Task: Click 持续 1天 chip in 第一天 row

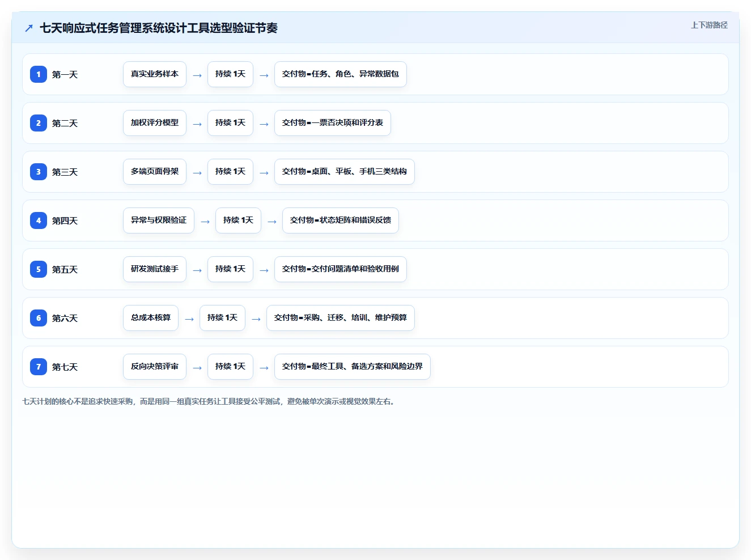Action: coord(230,74)
